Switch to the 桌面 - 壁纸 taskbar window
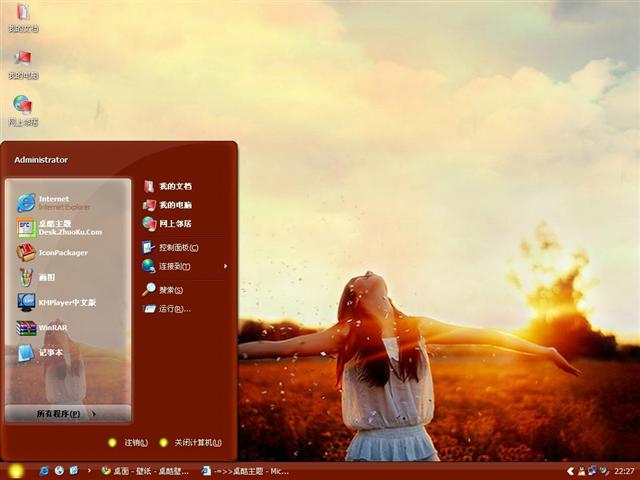Viewport: 640px width, 480px height. pyautogui.click(x=145, y=471)
